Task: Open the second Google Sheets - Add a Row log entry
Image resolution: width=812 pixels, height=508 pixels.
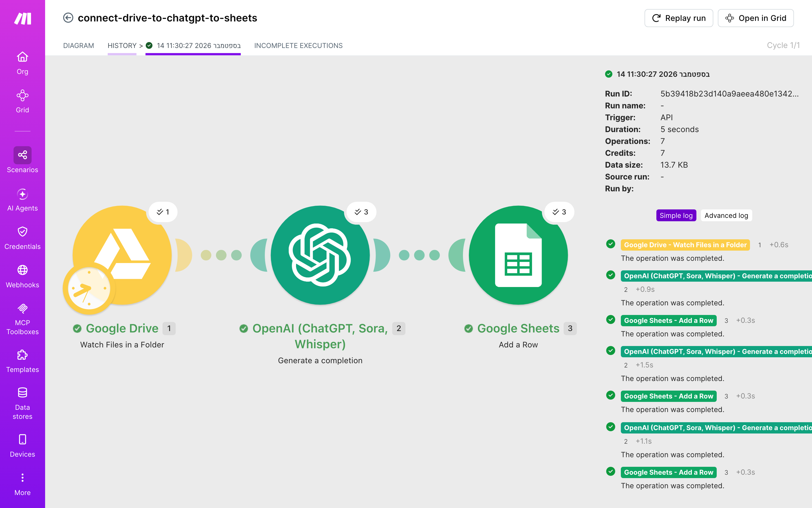Action: pos(669,396)
